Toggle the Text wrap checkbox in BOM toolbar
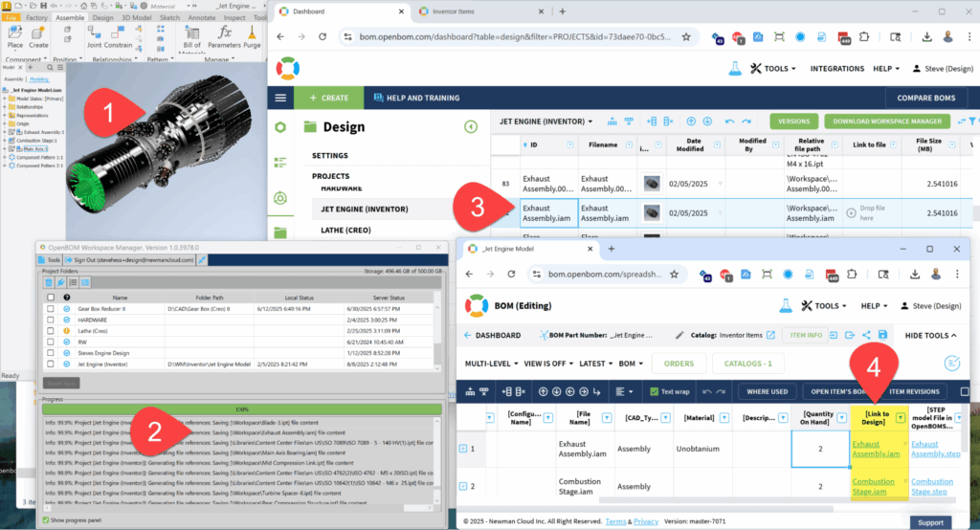Image resolution: width=980 pixels, height=530 pixels. tap(655, 392)
